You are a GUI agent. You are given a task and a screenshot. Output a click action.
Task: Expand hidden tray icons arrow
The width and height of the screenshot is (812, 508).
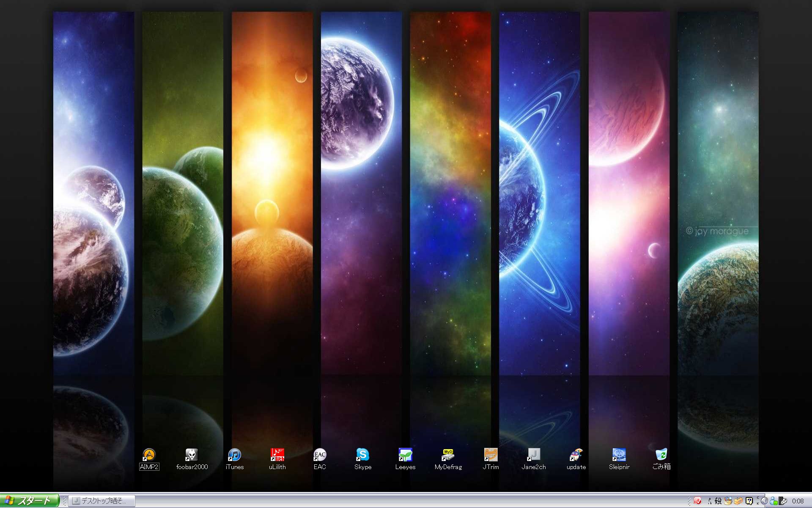(x=764, y=501)
